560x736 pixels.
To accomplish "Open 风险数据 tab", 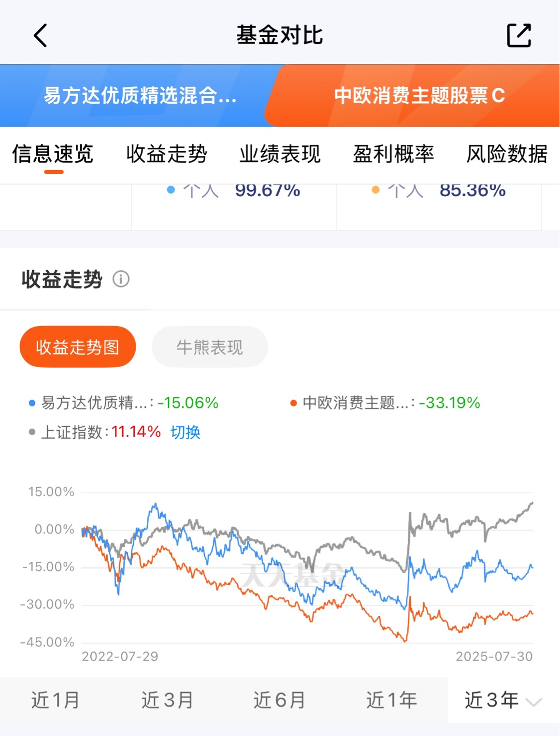I will (x=507, y=154).
